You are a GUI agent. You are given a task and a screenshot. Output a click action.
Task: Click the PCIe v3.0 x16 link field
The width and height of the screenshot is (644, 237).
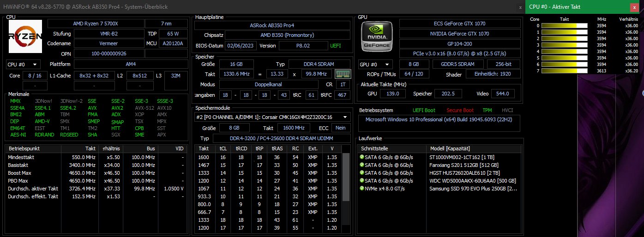pos(459,54)
